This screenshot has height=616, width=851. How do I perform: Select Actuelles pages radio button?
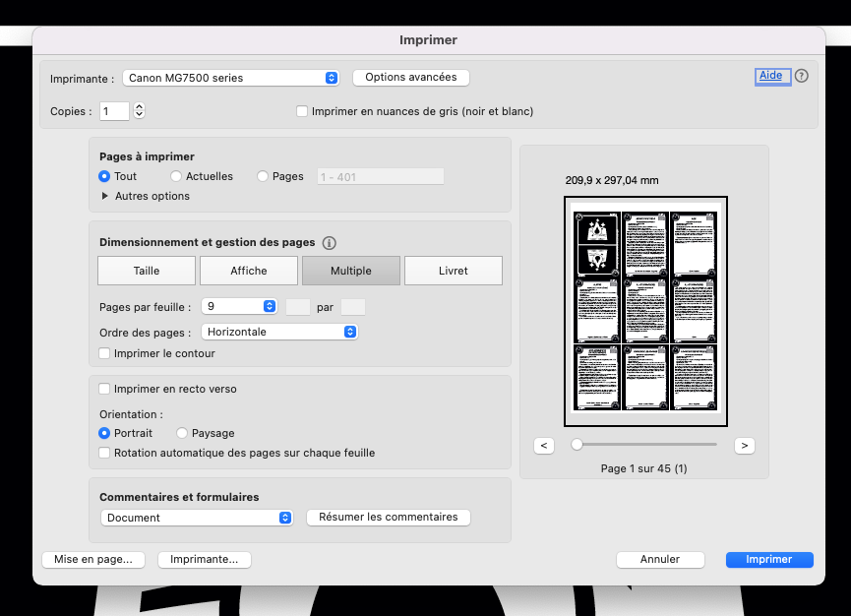tap(176, 176)
